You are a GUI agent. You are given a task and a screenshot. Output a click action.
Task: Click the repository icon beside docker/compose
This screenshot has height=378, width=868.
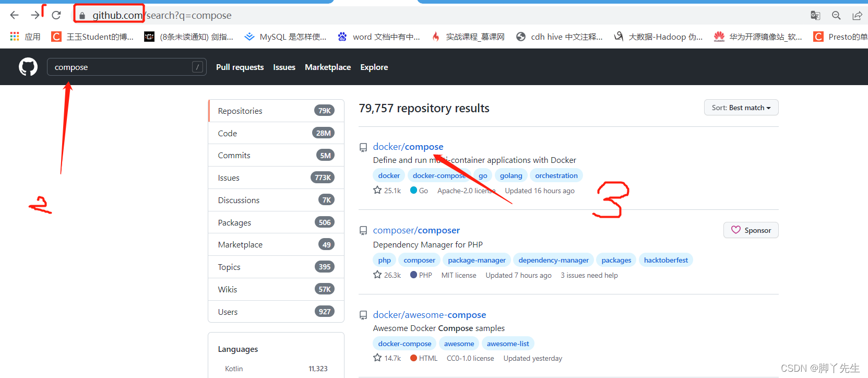(363, 148)
